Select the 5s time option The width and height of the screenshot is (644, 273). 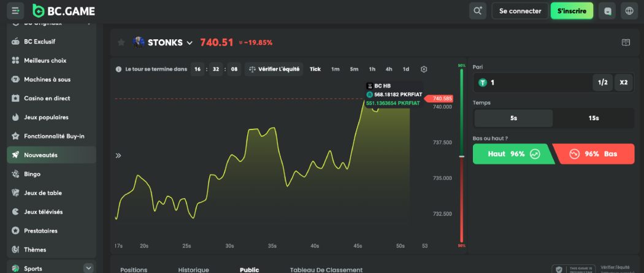(x=513, y=118)
